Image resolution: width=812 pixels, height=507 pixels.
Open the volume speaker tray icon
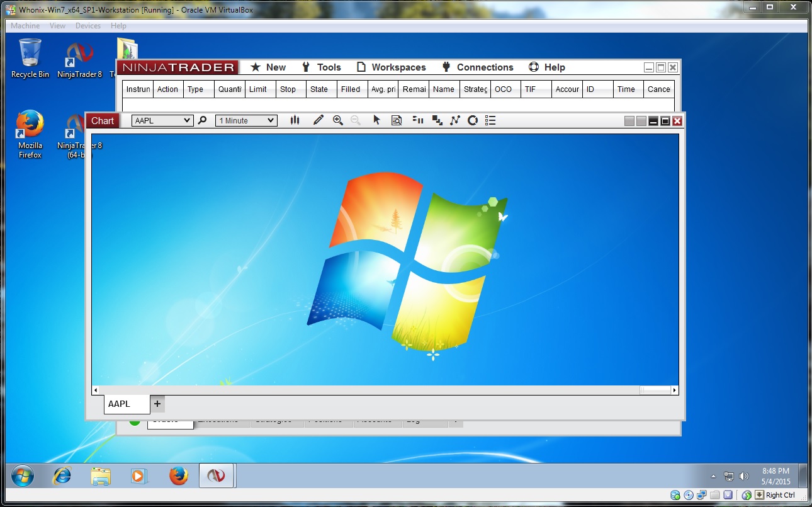(x=744, y=476)
